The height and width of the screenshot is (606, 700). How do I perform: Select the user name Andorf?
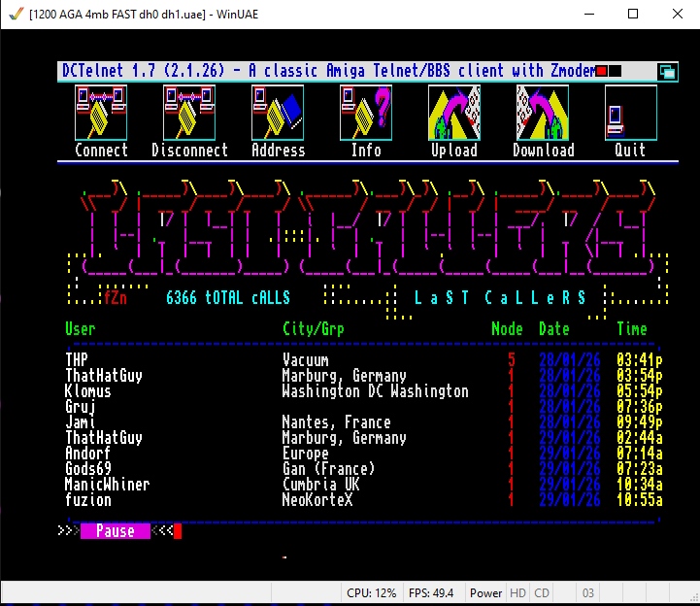pyautogui.click(x=88, y=454)
